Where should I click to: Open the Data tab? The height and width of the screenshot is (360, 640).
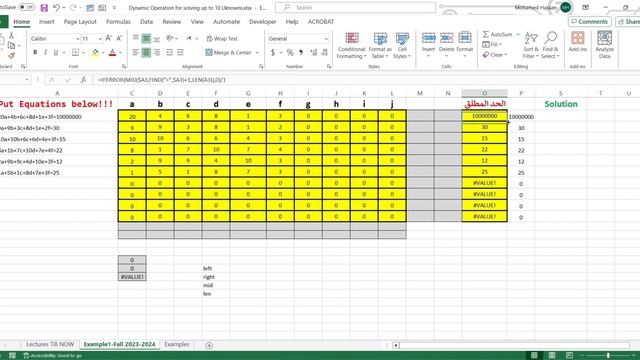pos(146,22)
